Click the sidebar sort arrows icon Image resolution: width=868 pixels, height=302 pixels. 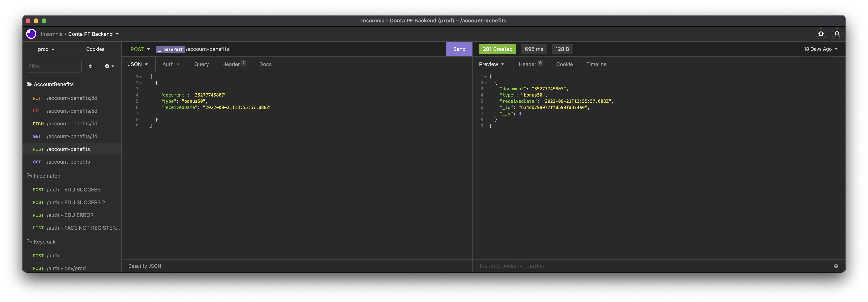90,66
